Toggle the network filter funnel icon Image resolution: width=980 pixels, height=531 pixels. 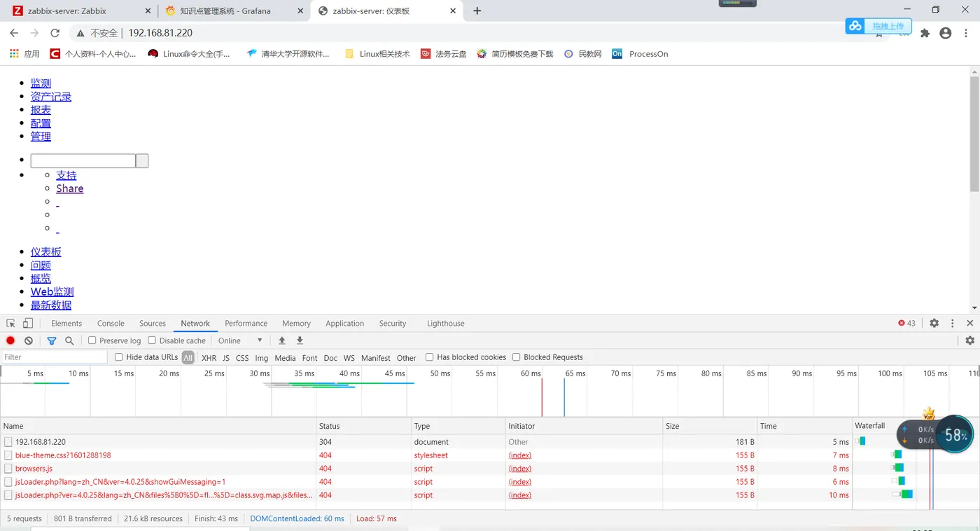52,340
